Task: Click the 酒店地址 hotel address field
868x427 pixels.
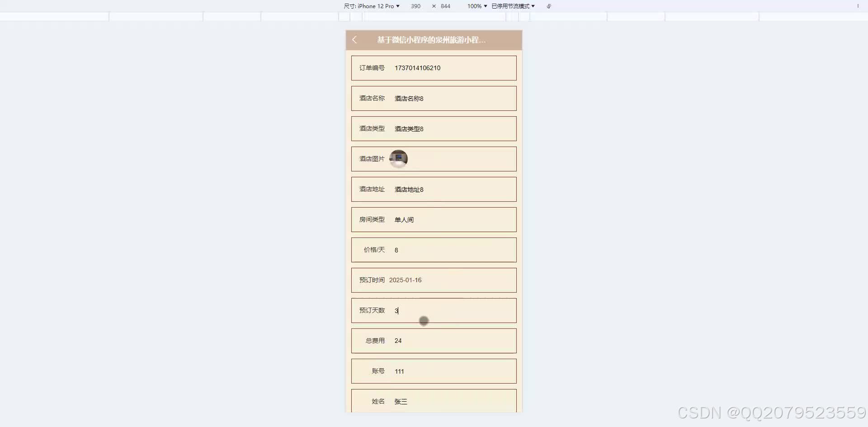Action: [x=433, y=189]
